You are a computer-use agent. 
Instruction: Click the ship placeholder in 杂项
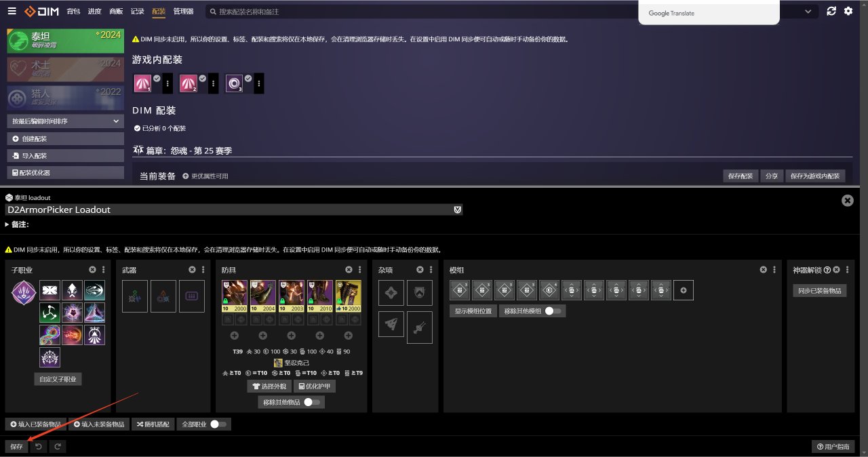391,324
